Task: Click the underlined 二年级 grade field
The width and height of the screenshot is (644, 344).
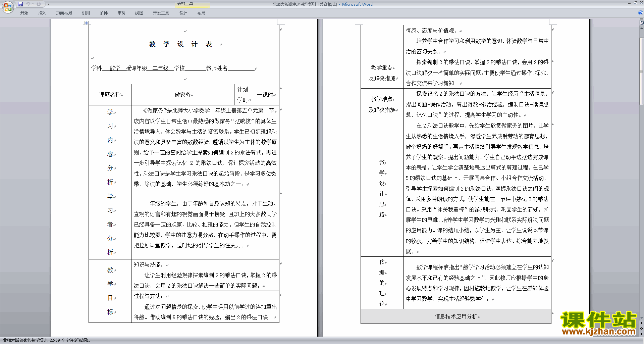Action: click(x=160, y=68)
